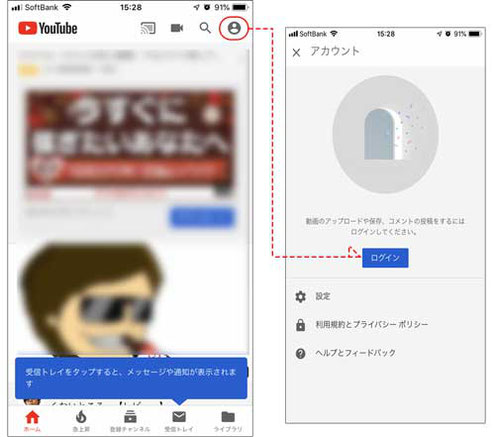Open 利用規約とプライバシー ポリシー lock item
The image size is (495, 437).
[385, 324]
